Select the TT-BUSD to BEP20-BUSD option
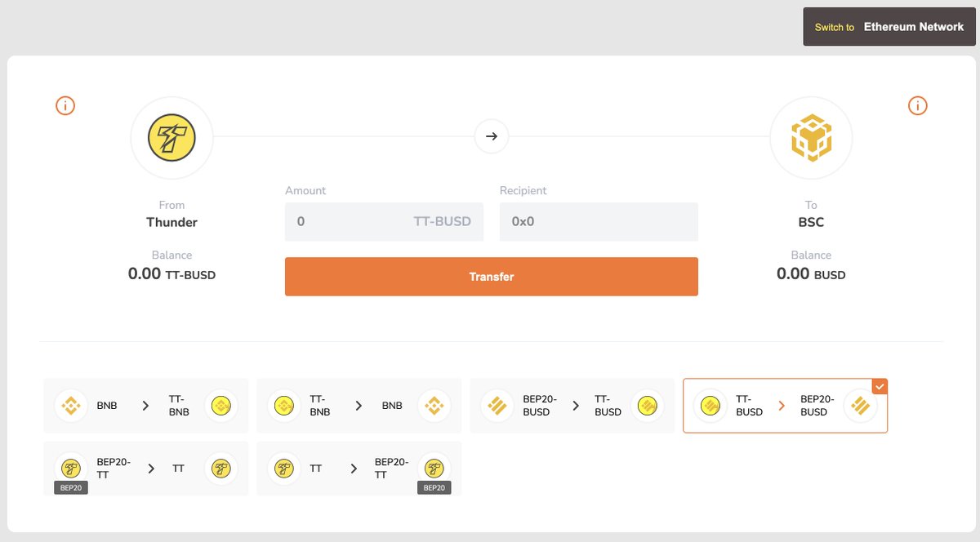The image size is (980, 542). point(786,406)
